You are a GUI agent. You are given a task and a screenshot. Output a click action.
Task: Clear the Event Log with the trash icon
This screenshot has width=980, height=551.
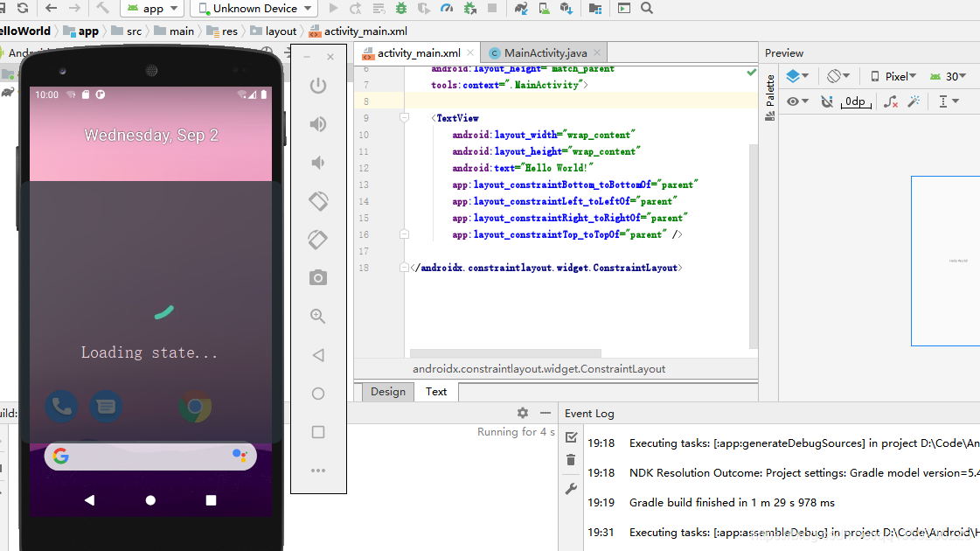(571, 459)
